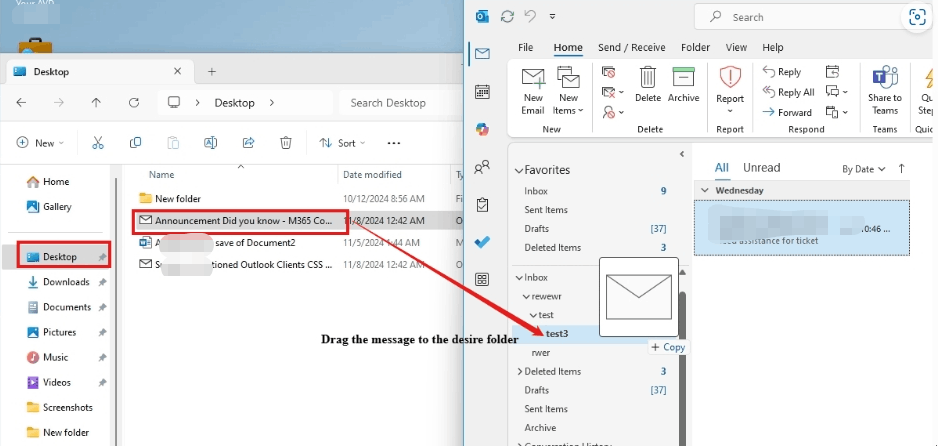
Task: Open the Sort menu in File Explorer
Action: click(342, 143)
